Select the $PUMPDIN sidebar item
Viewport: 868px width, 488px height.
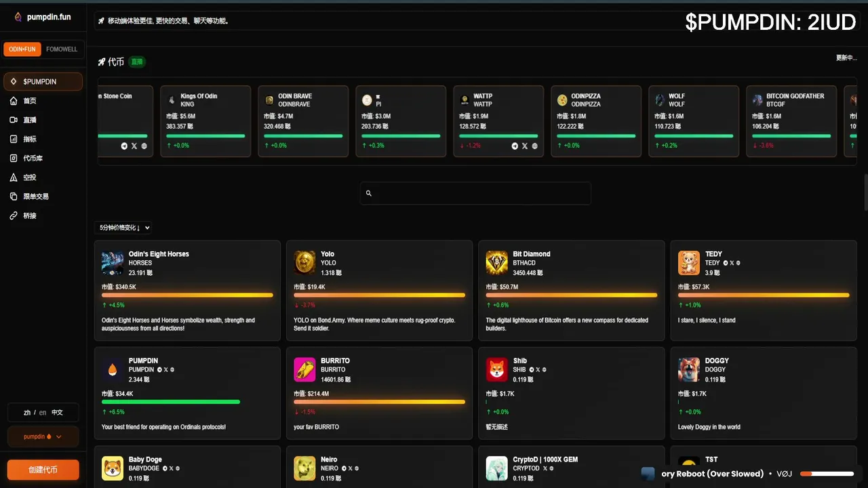coord(43,81)
